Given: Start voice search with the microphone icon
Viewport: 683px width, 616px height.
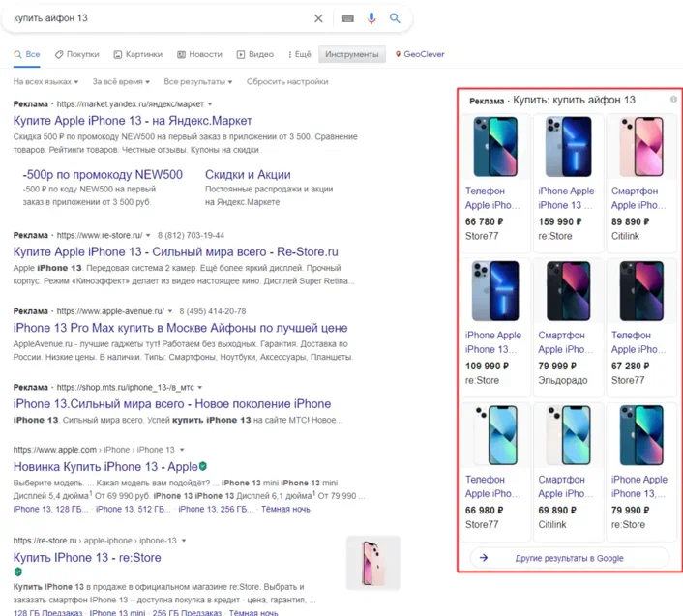Looking at the screenshot, I should pyautogui.click(x=371, y=18).
